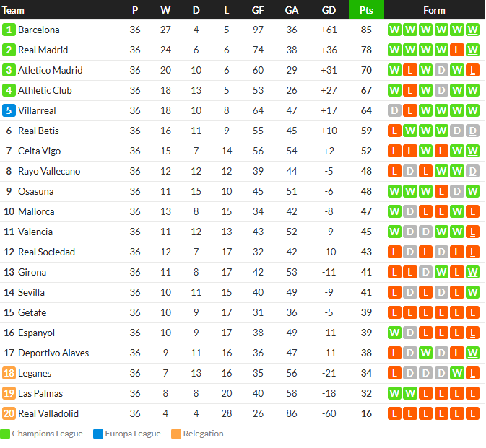This screenshot has height=448, width=486.
Task: Click the orange Relegation legend swatch
Action: [176, 434]
